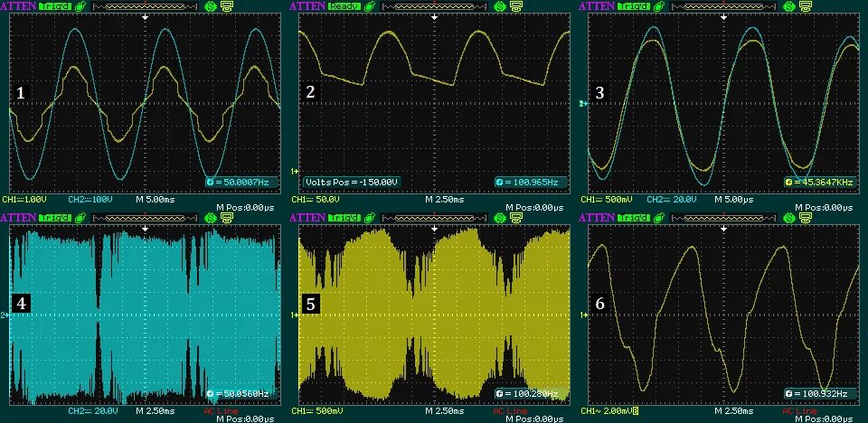The image size is (868, 423).
Task: Click the green S icon above the 50.0007Hz scope
Action: pyautogui.click(x=211, y=6)
